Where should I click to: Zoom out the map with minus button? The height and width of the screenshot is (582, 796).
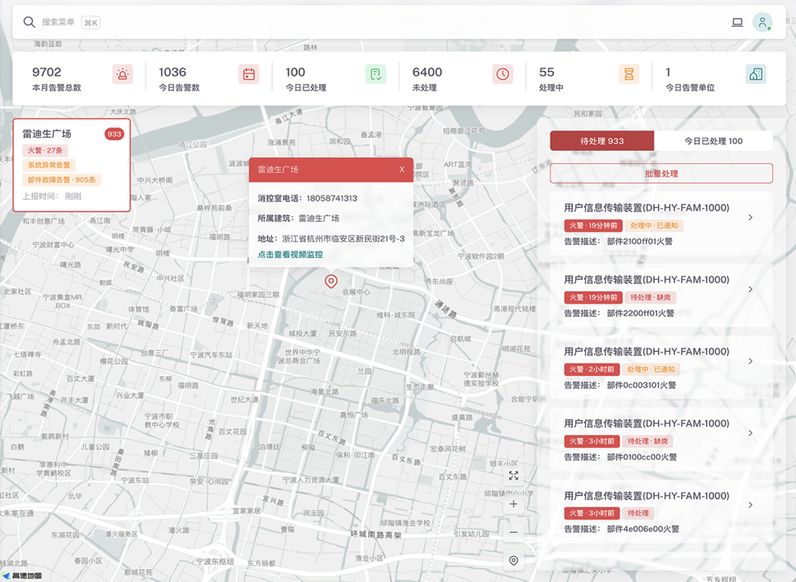(514, 532)
